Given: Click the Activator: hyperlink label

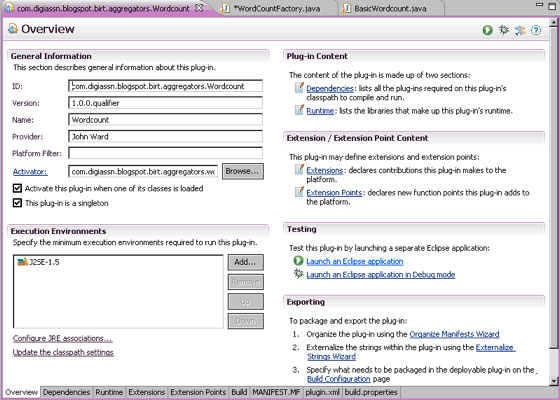Looking at the screenshot, I should click(30, 172).
